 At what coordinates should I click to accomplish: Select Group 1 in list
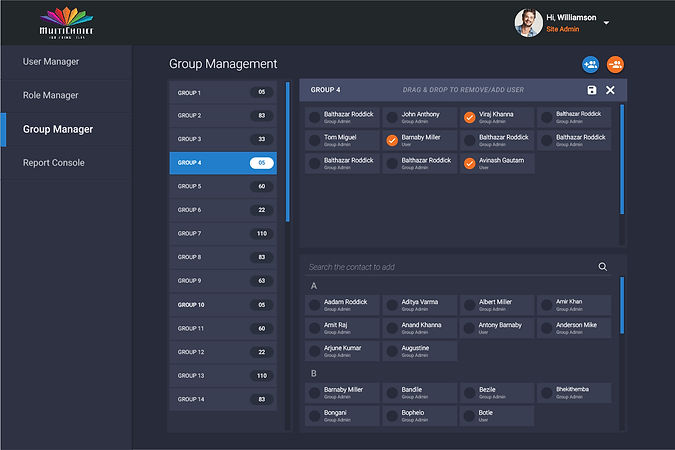pos(223,92)
